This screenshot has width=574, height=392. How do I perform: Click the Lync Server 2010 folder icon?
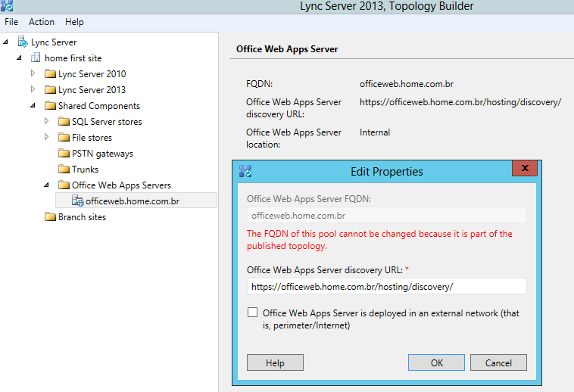tap(50, 74)
